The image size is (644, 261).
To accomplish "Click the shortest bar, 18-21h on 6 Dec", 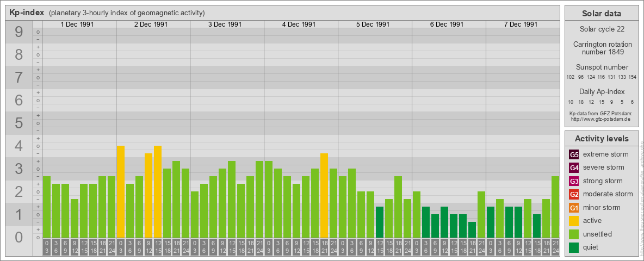I will point(472,230).
